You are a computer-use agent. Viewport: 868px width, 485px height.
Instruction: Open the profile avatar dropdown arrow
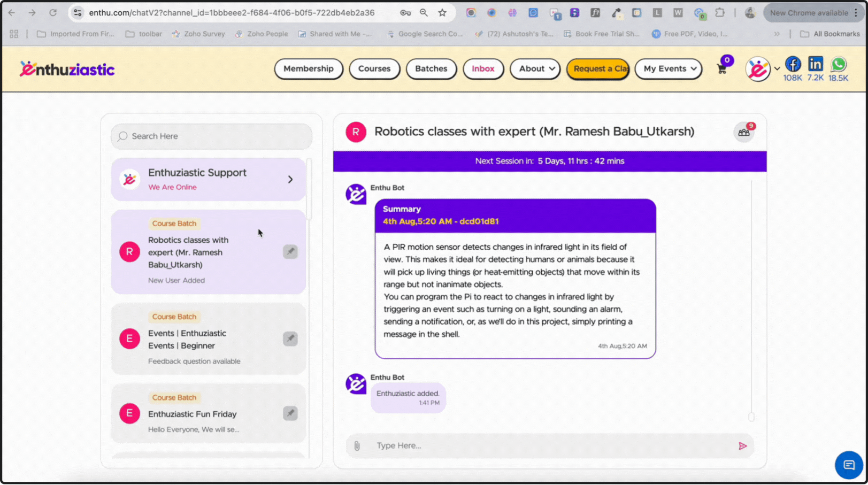click(777, 69)
